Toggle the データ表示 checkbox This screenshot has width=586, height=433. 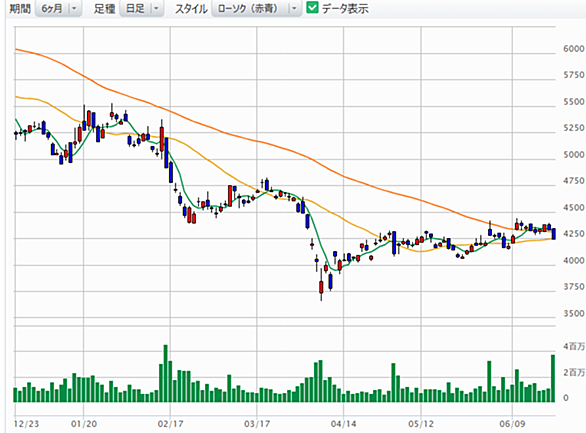(312, 7)
